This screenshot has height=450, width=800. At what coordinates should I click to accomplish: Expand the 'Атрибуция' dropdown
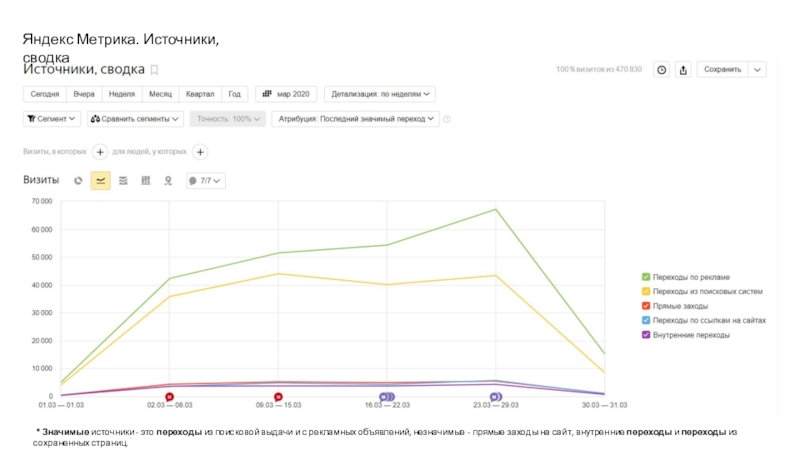coord(355,119)
